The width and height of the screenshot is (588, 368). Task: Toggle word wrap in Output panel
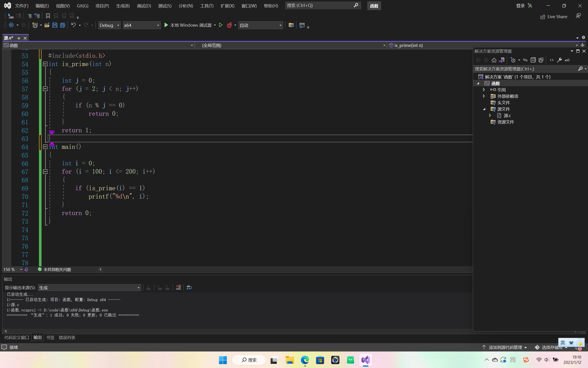(189, 287)
